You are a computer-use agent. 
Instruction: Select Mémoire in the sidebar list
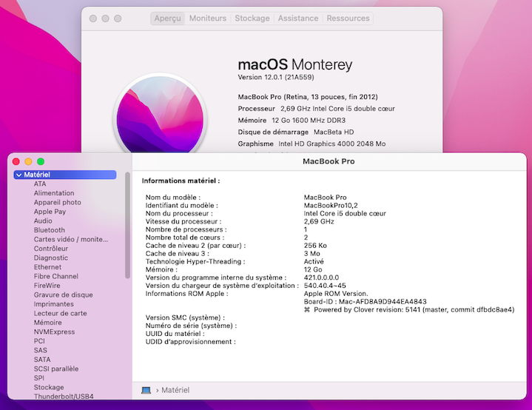pos(47,323)
